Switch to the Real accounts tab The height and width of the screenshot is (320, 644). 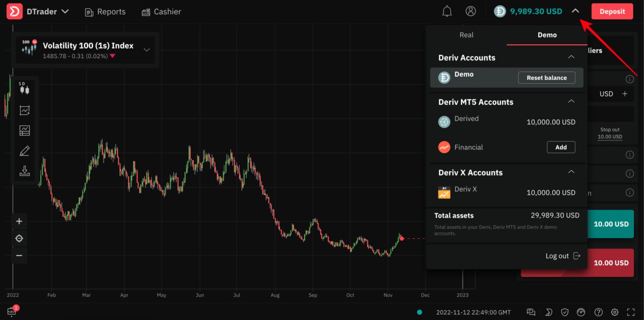click(x=466, y=35)
